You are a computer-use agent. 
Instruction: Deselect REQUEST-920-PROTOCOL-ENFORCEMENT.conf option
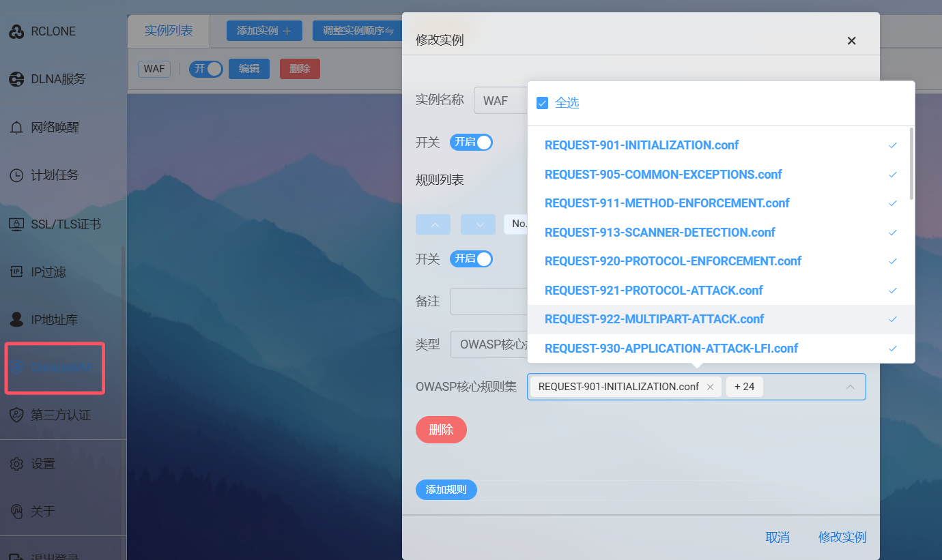(x=721, y=261)
